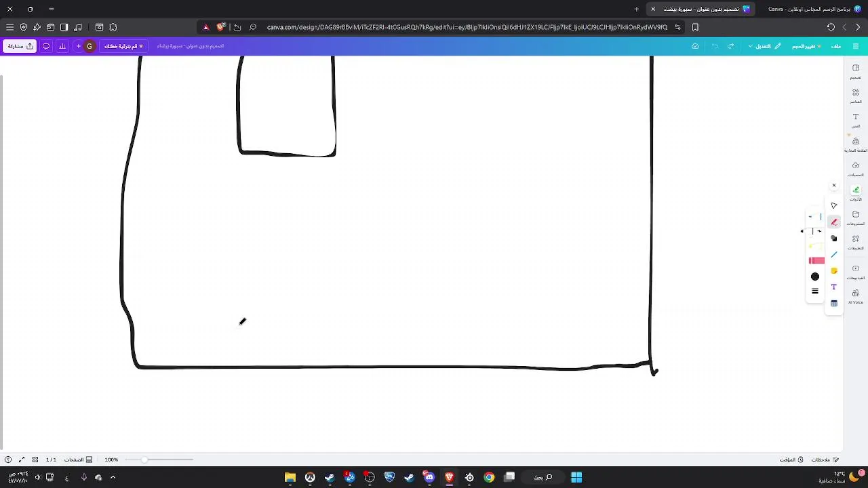Open the pages grid view
Screen dimensions: 868x488
[35, 460]
